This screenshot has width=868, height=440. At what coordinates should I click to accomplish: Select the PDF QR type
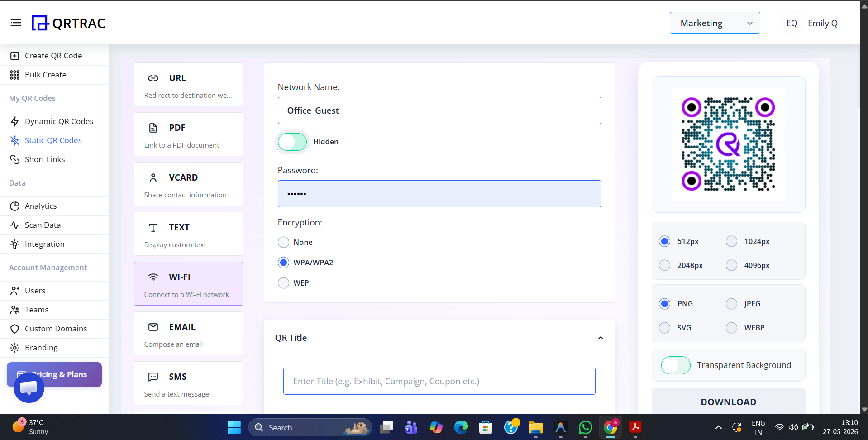point(188,134)
